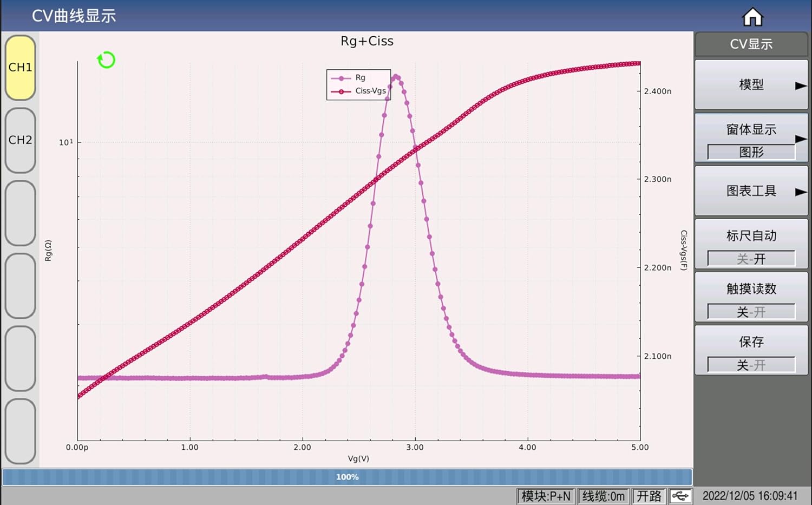Click the Home icon at top right

click(x=752, y=17)
